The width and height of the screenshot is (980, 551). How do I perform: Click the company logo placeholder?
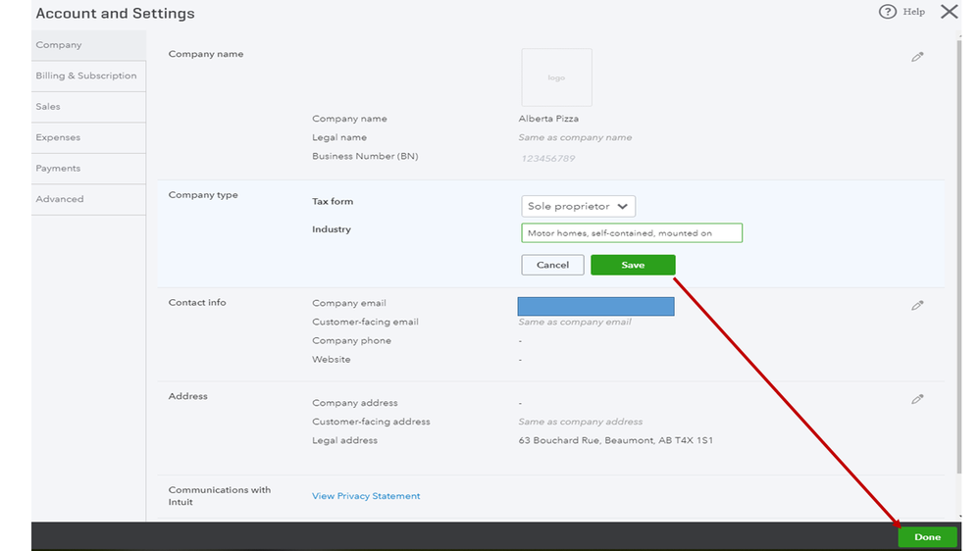click(x=556, y=77)
